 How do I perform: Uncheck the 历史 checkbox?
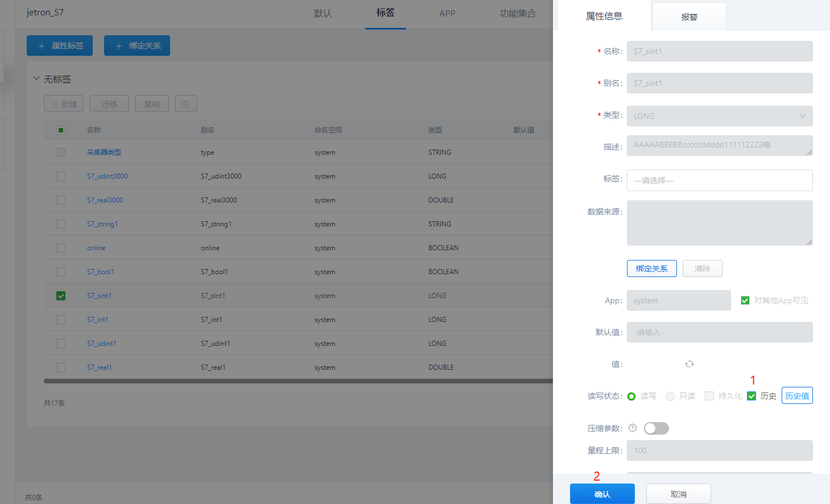(752, 395)
